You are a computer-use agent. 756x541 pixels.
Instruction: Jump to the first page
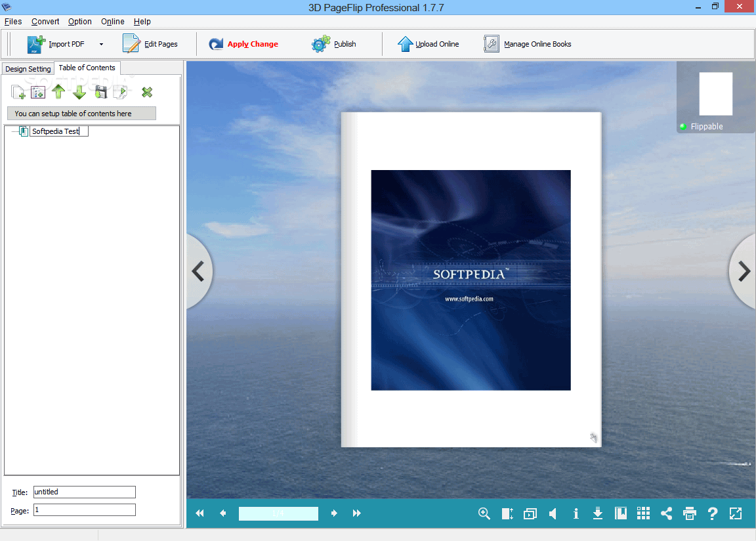[199, 513]
